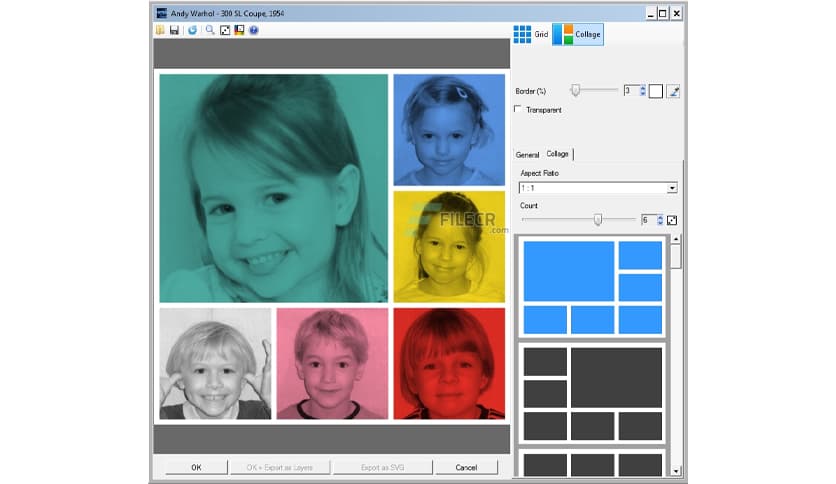Enable the Transparent checkbox
The height and width of the screenshot is (484, 836).
click(x=517, y=109)
